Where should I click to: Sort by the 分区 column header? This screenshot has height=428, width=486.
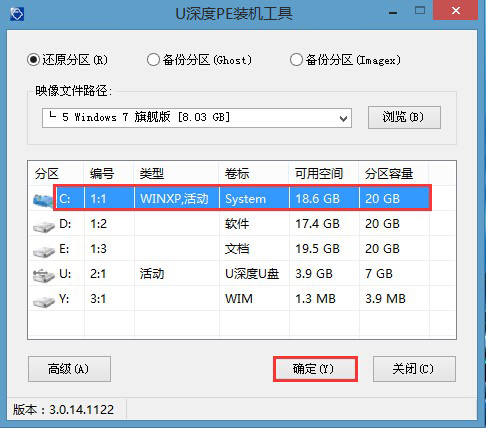56,173
